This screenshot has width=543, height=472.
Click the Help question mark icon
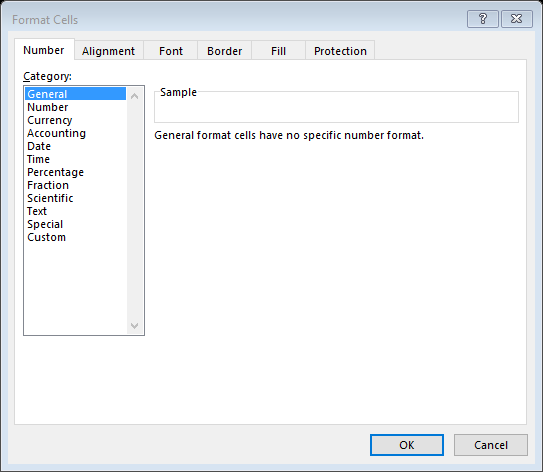pyautogui.click(x=483, y=19)
